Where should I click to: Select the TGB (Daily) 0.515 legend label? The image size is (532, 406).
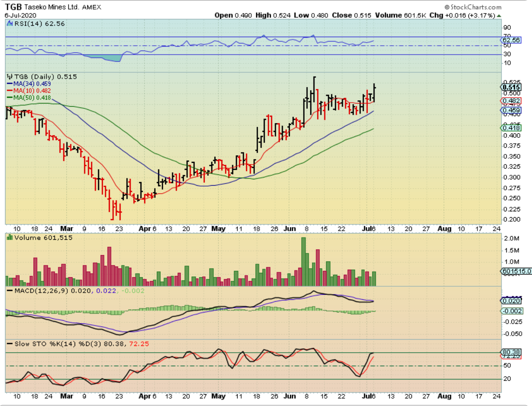tap(46, 77)
